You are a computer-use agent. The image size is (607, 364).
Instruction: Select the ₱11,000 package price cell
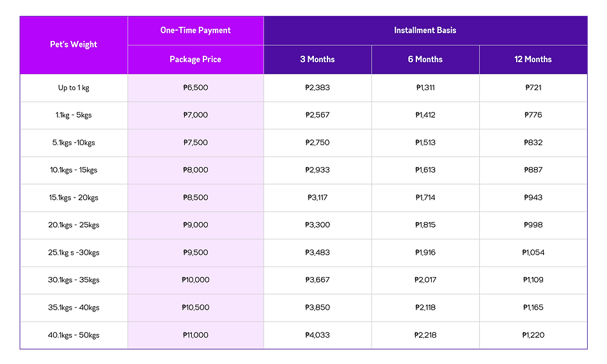(x=195, y=335)
